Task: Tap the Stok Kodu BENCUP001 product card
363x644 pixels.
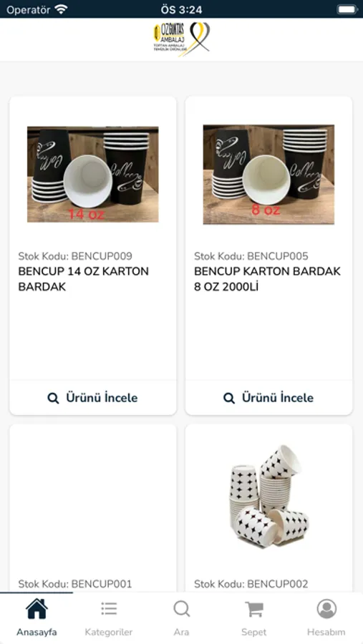Action: click(93, 507)
